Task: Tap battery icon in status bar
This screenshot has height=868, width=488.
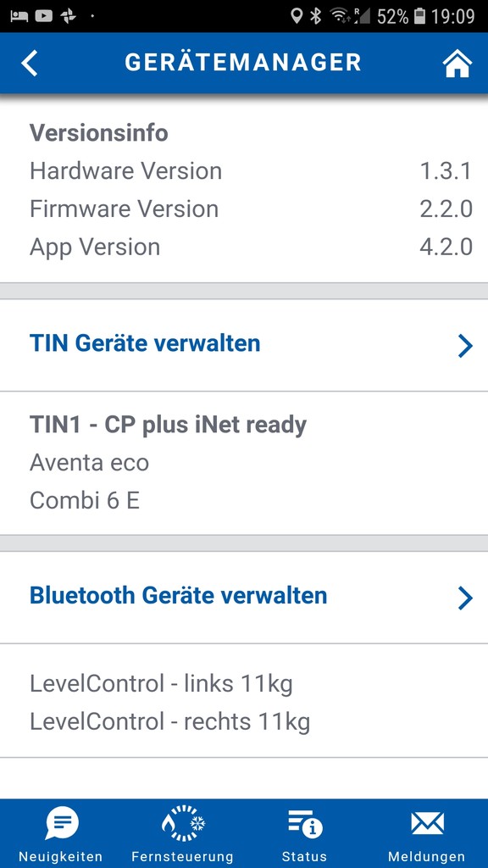Action: click(x=419, y=16)
